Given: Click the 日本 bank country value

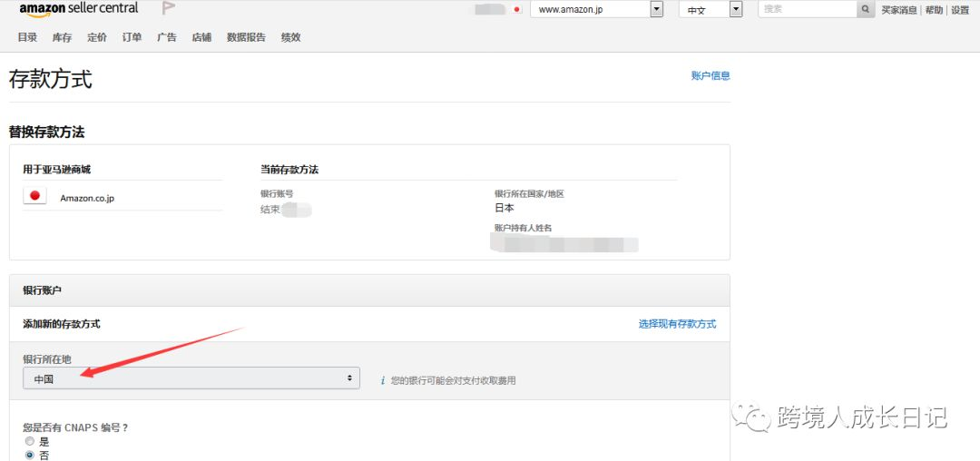Looking at the screenshot, I should (505, 208).
